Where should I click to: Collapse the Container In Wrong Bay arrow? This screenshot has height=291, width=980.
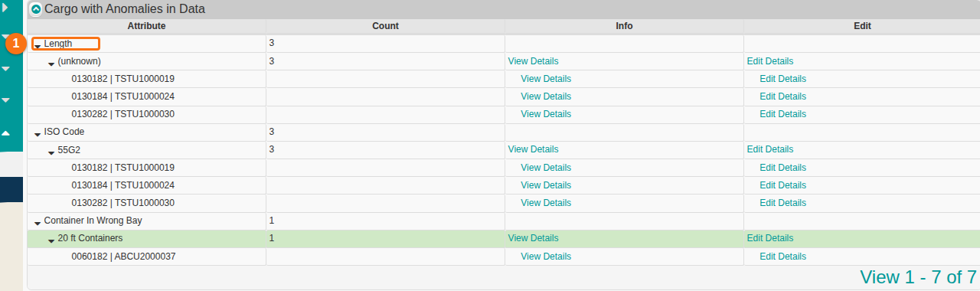(38, 223)
